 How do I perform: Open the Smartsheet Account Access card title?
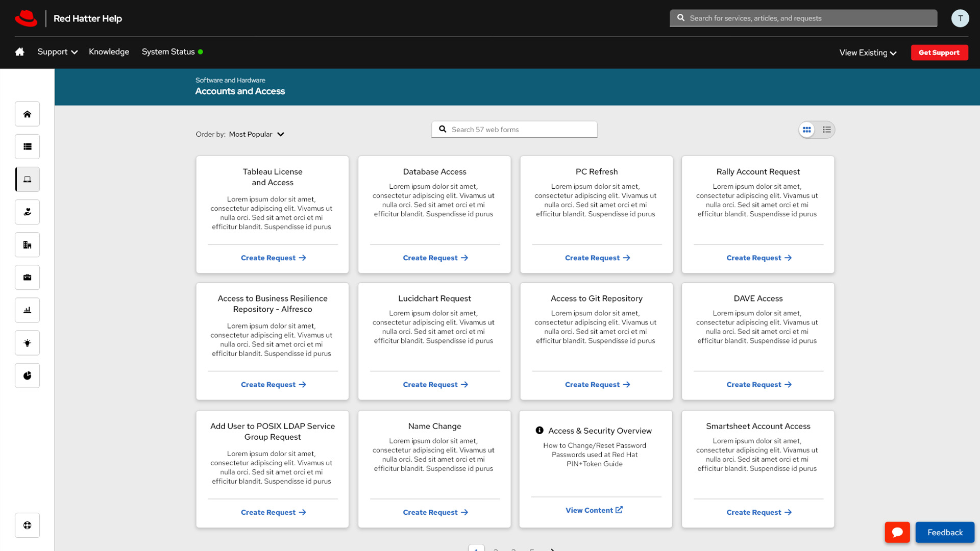click(x=758, y=426)
